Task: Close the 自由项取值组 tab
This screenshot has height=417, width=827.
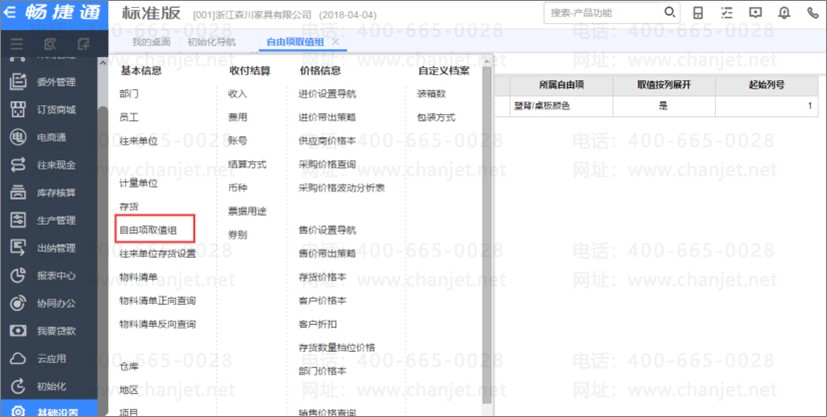Action: pyautogui.click(x=335, y=42)
